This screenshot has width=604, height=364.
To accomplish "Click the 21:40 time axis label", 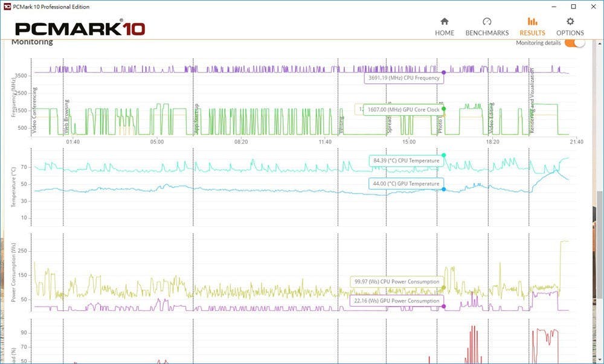I will click(x=576, y=142).
